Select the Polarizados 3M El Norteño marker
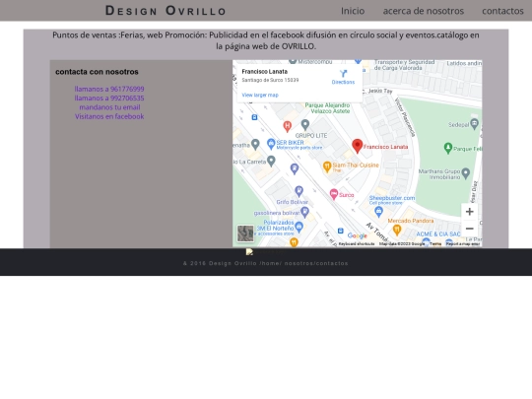Image resolution: width=532 pixels, height=399 pixels. tap(299, 227)
